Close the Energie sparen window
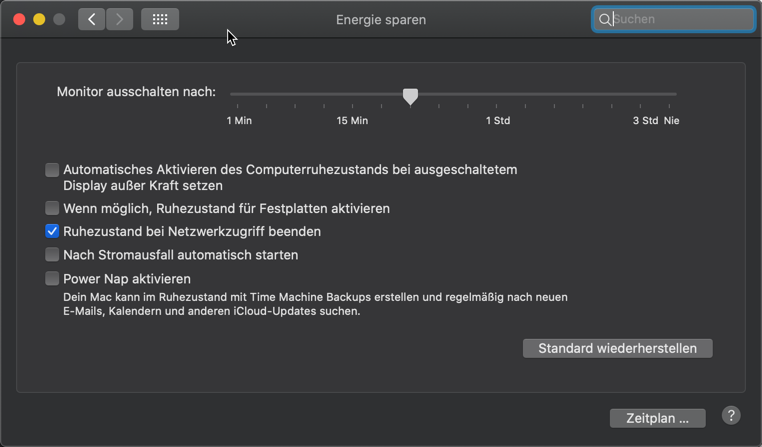This screenshot has width=762, height=447. [19, 19]
